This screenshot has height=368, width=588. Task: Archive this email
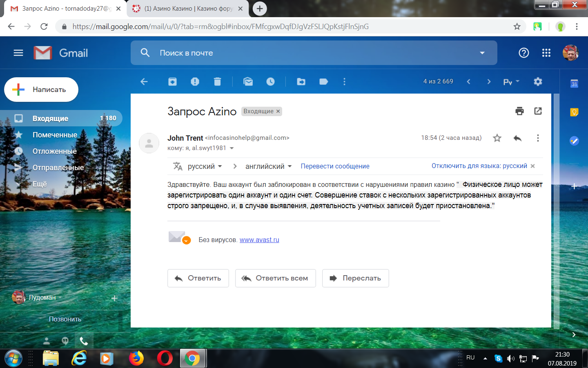[173, 82]
